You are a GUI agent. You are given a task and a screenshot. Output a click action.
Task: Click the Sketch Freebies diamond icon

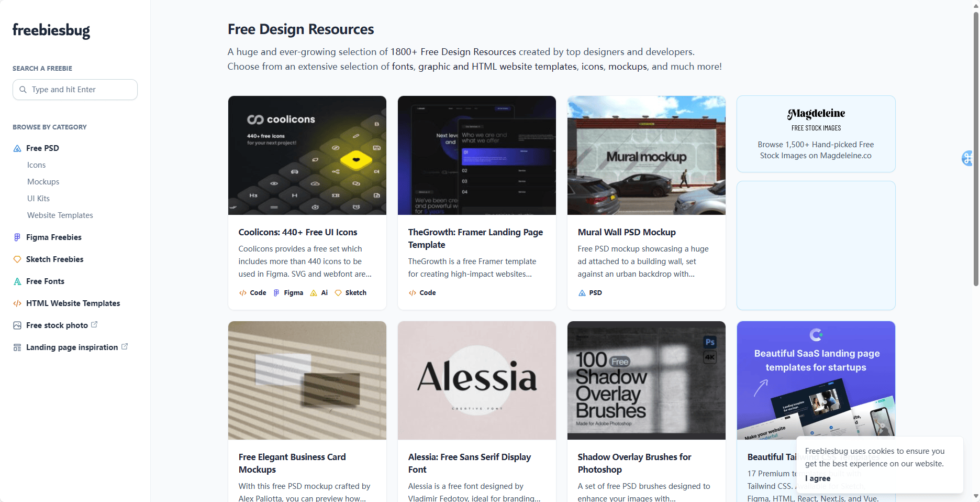coord(17,259)
